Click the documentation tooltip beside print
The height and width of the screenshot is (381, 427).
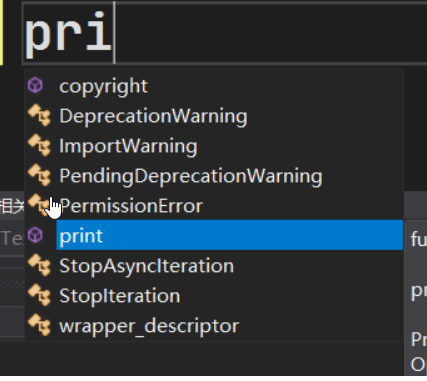point(416,298)
